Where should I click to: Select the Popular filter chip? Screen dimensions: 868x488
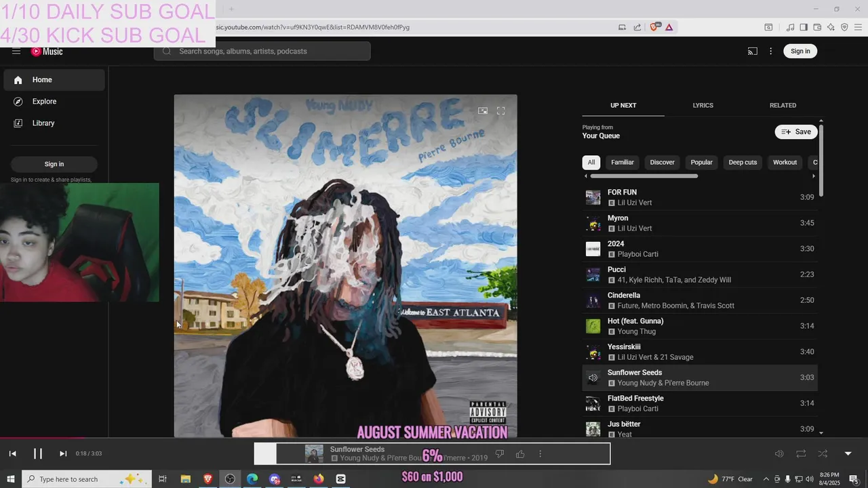(701, 162)
